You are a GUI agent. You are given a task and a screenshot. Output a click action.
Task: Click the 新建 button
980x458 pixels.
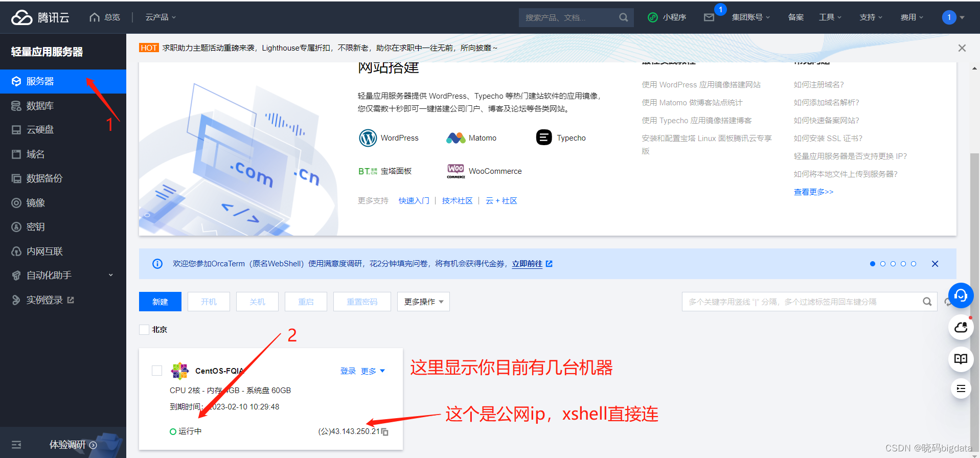tap(160, 302)
